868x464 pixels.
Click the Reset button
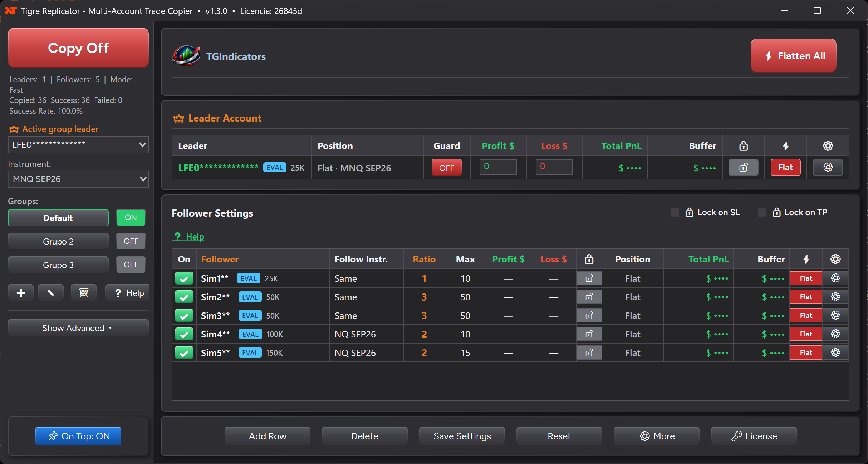click(x=559, y=436)
